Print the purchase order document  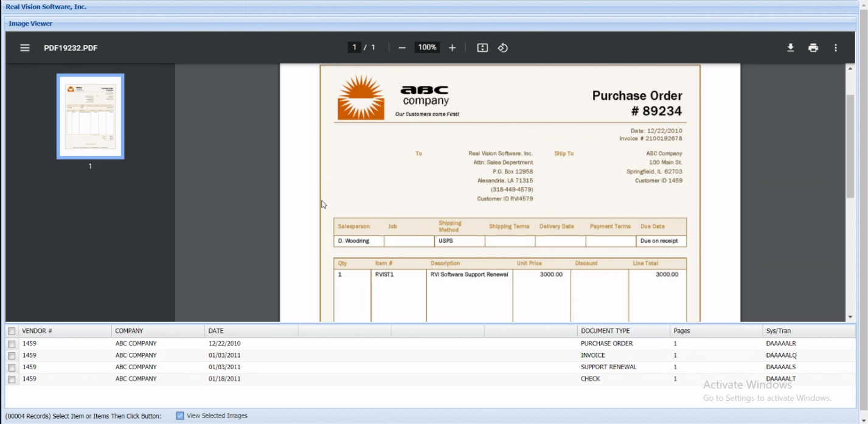pyautogui.click(x=813, y=48)
